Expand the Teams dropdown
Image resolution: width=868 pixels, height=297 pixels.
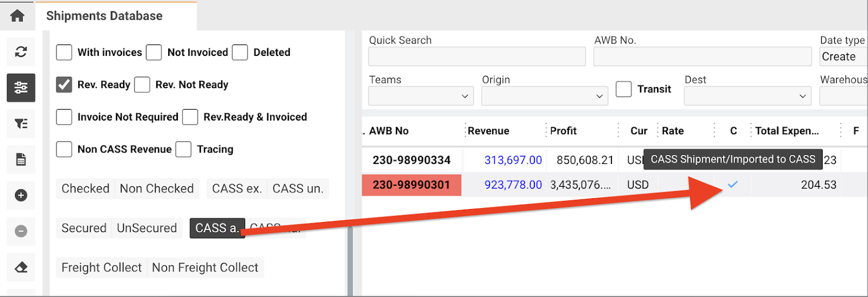click(421, 96)
